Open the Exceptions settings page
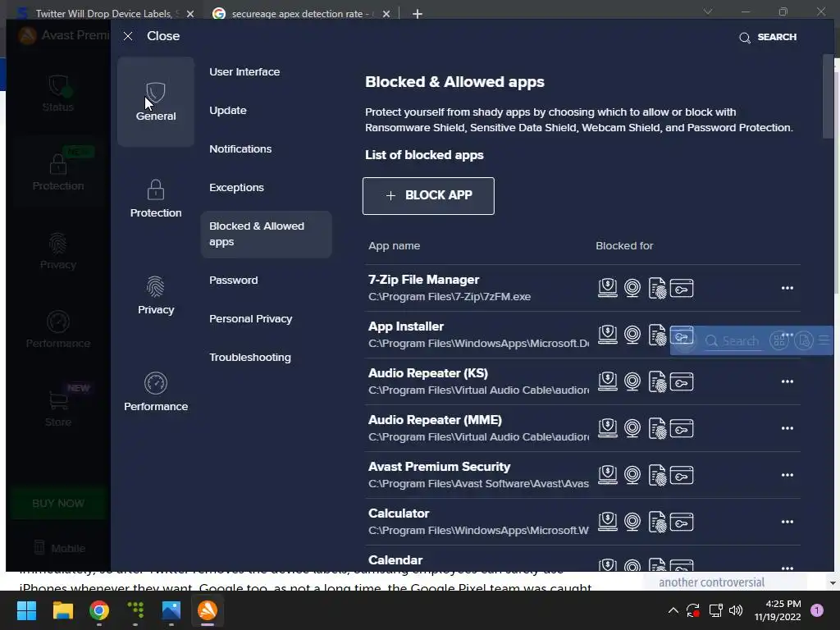 click(236, 188)
